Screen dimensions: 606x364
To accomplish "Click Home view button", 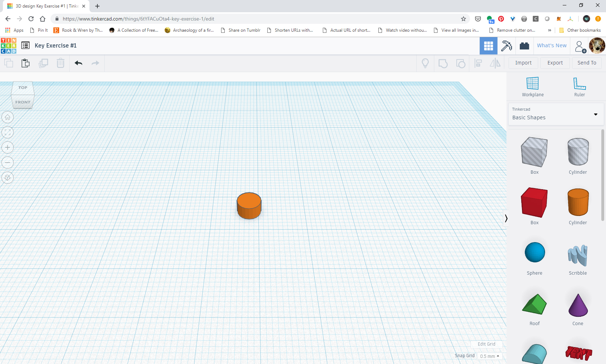I will point(8,117).
